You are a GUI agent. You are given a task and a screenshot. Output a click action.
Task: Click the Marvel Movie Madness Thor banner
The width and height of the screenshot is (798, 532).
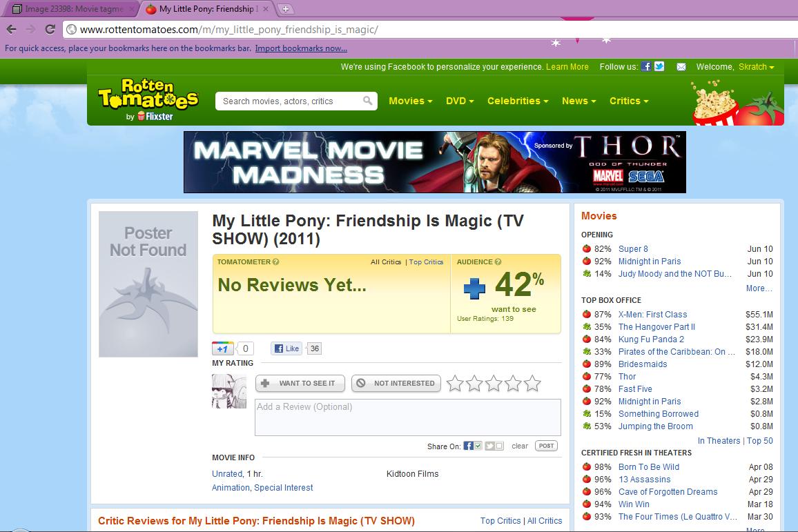click(435, 162)
